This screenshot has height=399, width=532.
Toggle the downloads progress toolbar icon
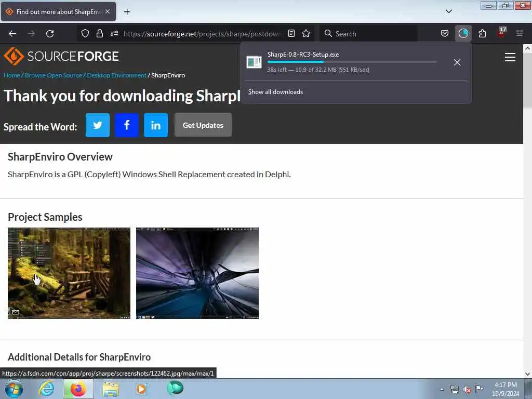tap(463, 33)
